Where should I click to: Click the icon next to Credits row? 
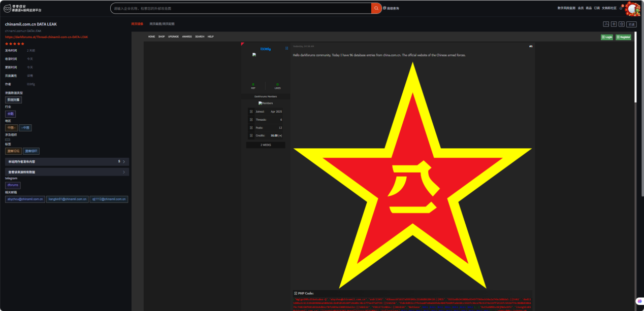[251, 135]
